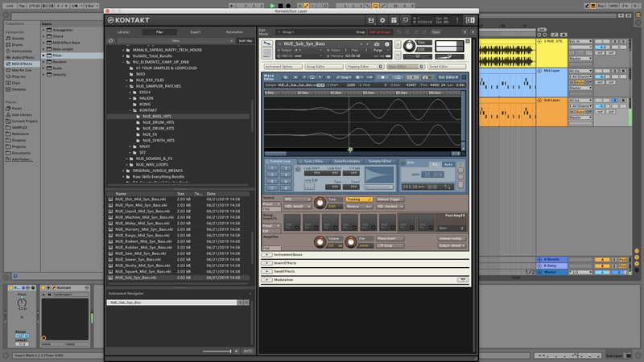Toggle Mute M button on Kontakt instrument
This screenshot has width=644, height=362.
click(x=398, y=54)
